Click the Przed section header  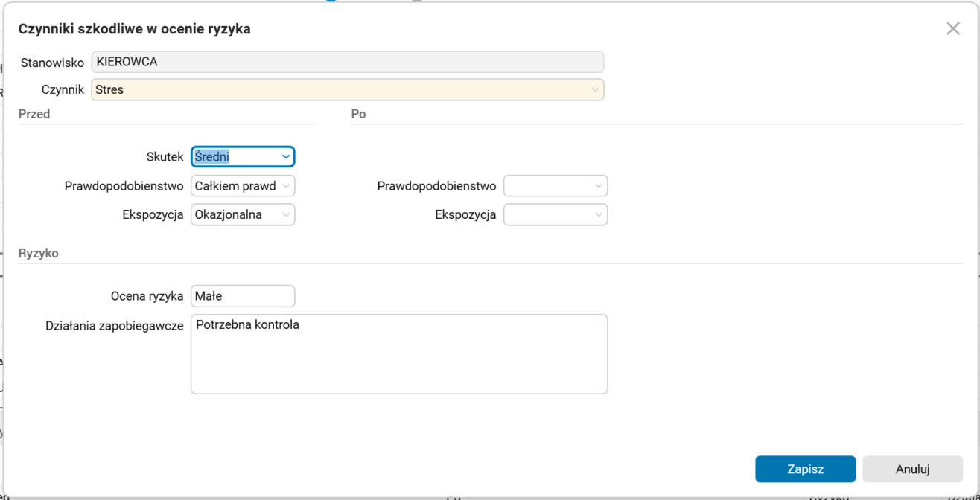34,115
